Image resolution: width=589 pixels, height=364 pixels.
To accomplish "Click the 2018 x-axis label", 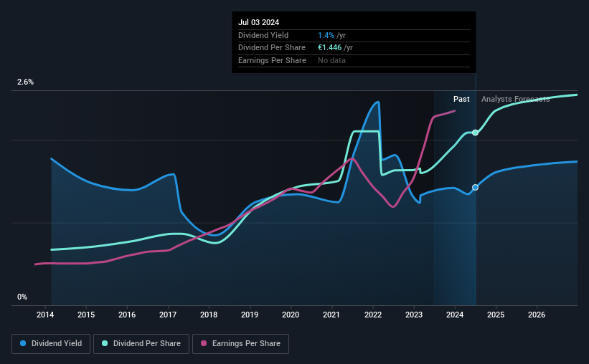I will [x=209, y=315].
